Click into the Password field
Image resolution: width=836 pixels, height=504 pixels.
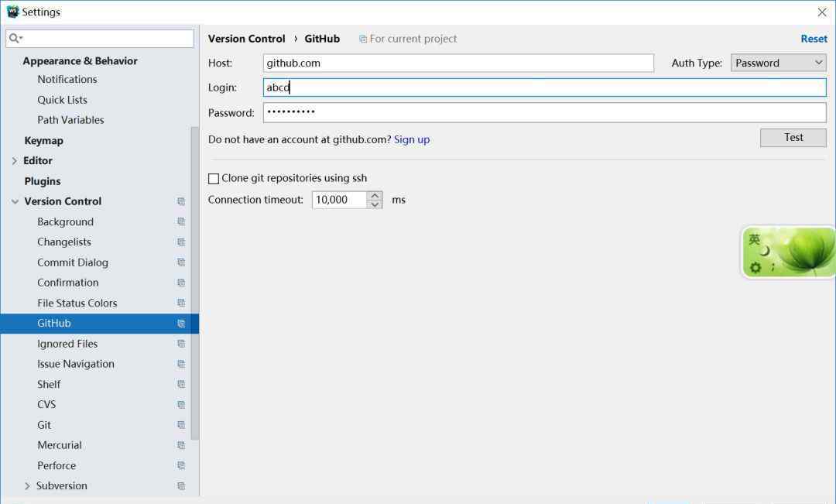click(x=545, y=112)
